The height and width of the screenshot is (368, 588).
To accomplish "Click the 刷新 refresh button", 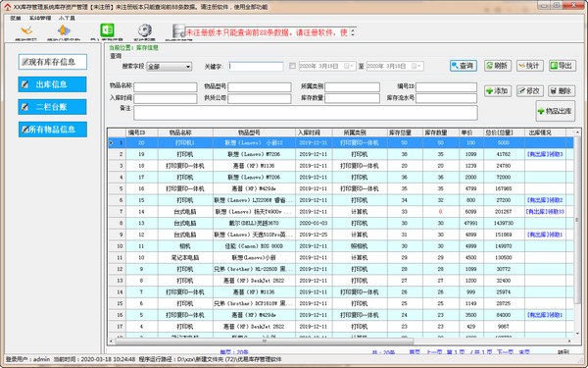I will pyautogui.click(x=497, y=66).
